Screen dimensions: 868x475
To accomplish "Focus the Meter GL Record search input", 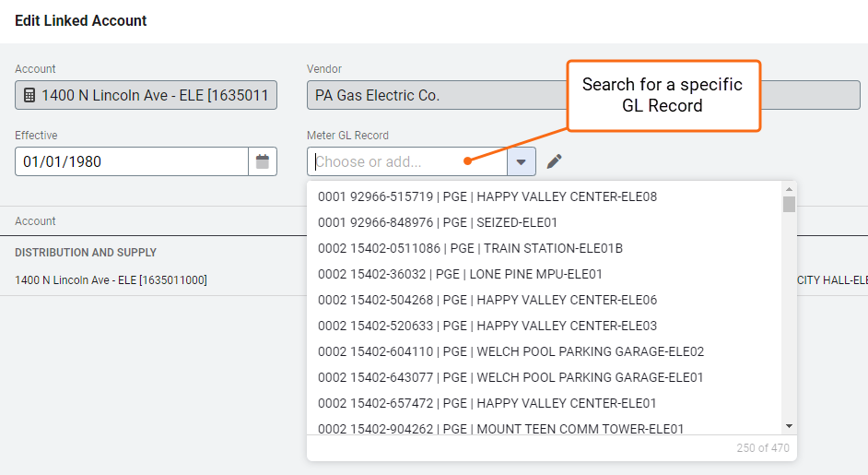I will pyautogui.click(x=407, y=161).
